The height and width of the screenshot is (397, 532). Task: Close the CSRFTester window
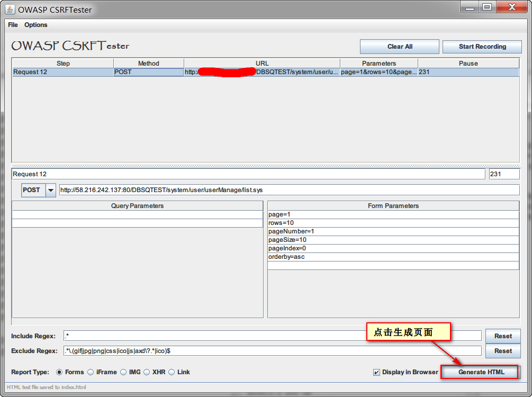pos(512,7)
